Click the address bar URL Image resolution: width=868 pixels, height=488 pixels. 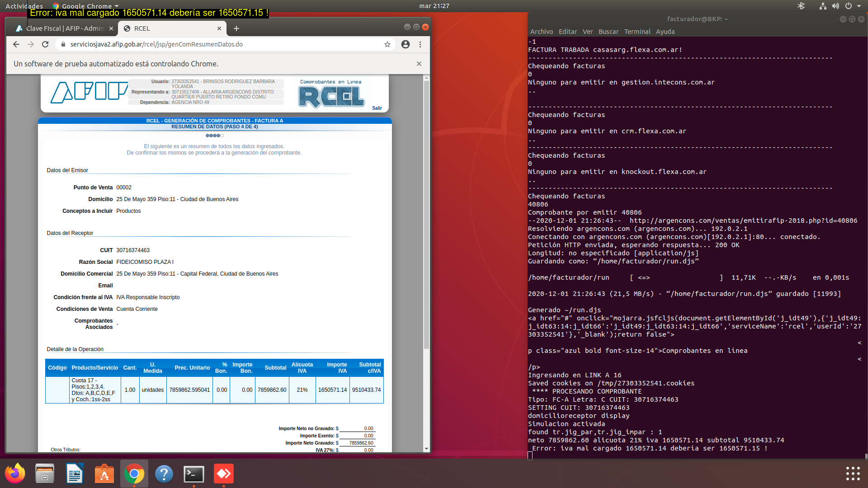tap(156, 44)
